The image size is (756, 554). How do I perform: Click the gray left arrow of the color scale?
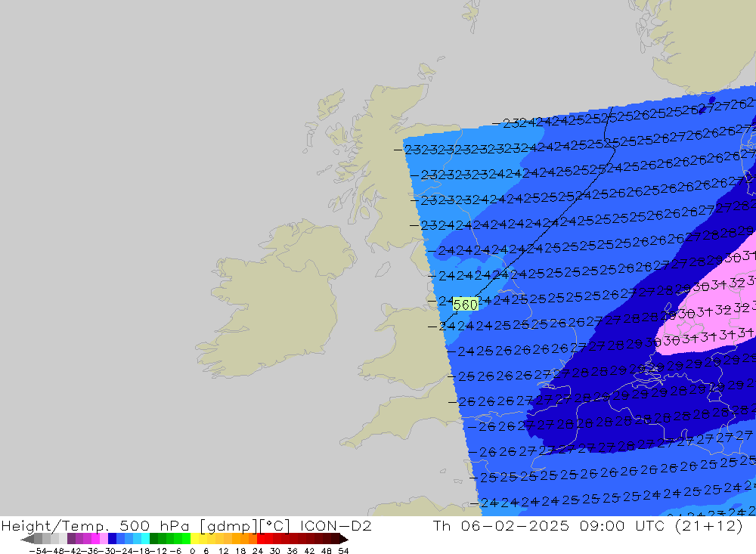pos(28,539)
